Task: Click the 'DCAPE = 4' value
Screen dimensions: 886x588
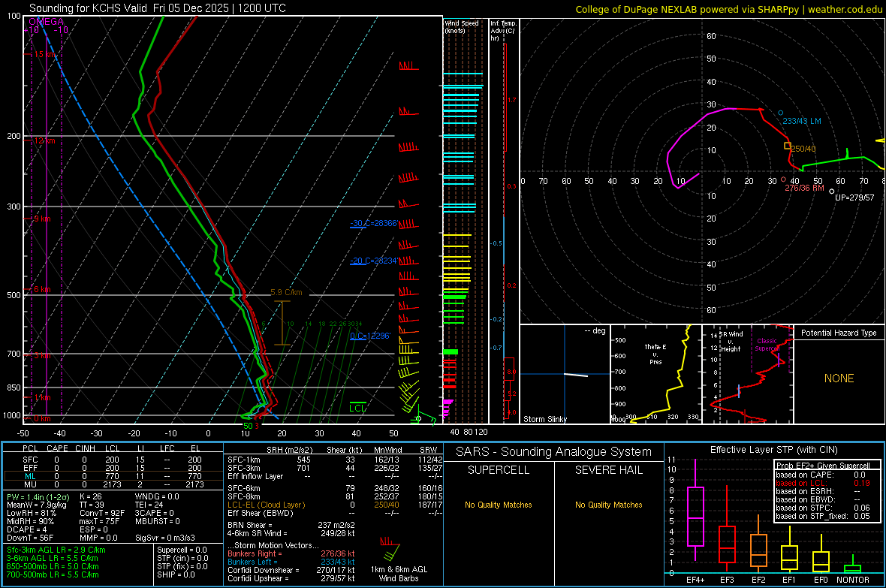Action: click(x=27, y=529)
